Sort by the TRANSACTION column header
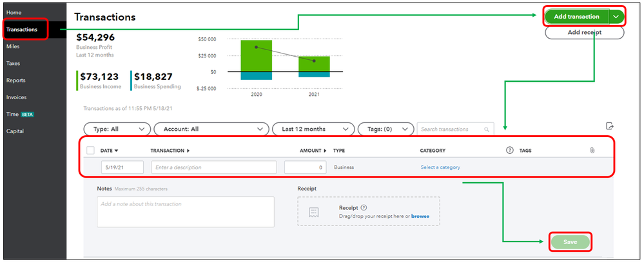Image resolution: width=644 pixels, height=264 pixels. click(170, 151)
